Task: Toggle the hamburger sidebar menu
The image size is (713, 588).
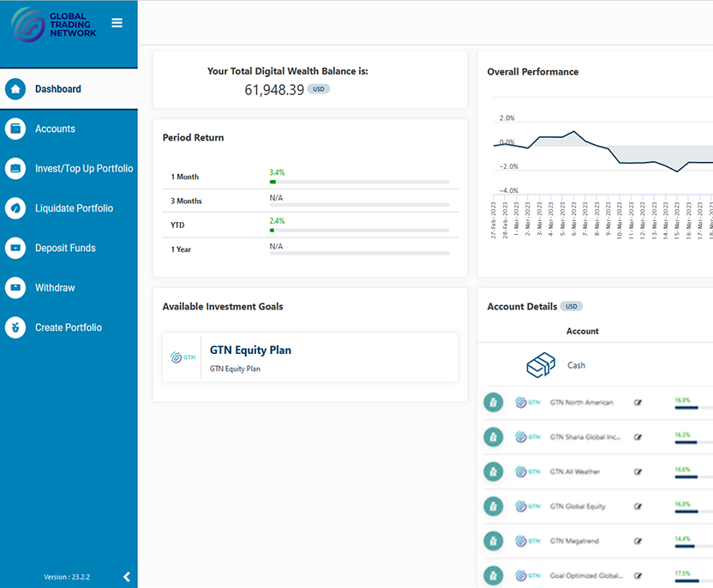Action: click(117, 23)
